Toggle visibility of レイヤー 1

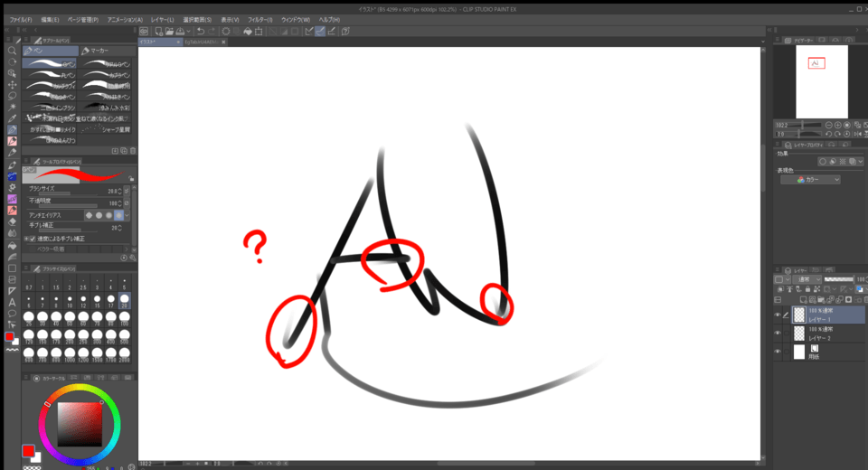[778, 315]
